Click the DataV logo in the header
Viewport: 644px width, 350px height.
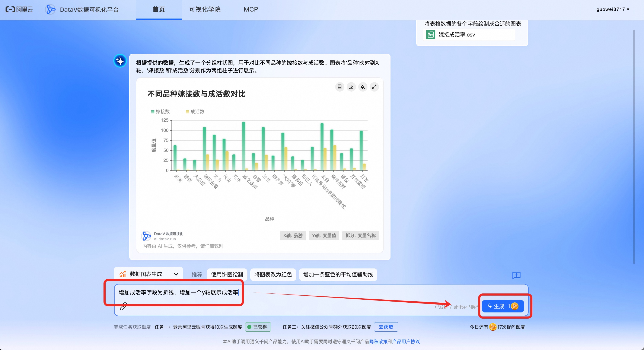pyautogui.click(x=50, y=10)
